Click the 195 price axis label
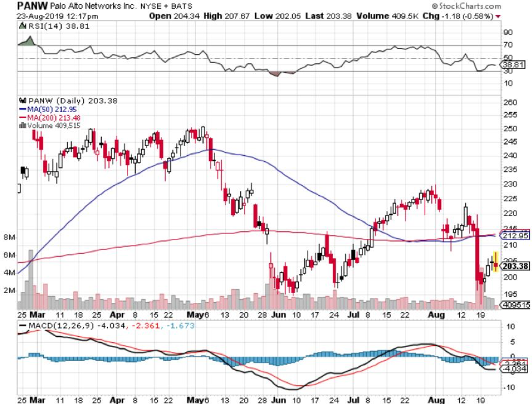The width and height of the screenshot is (532, 404). pyautogui.click(x=510, y=294)
